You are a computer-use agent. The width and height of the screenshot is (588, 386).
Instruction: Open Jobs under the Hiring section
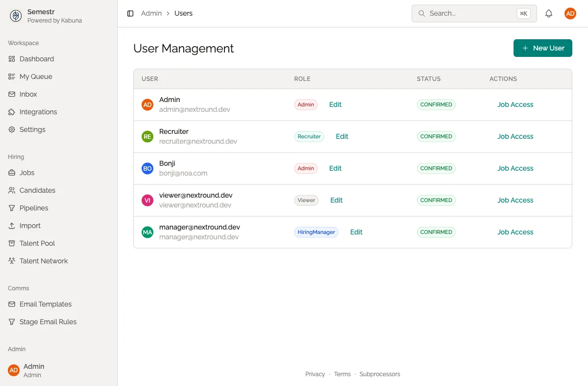point(27,173)
